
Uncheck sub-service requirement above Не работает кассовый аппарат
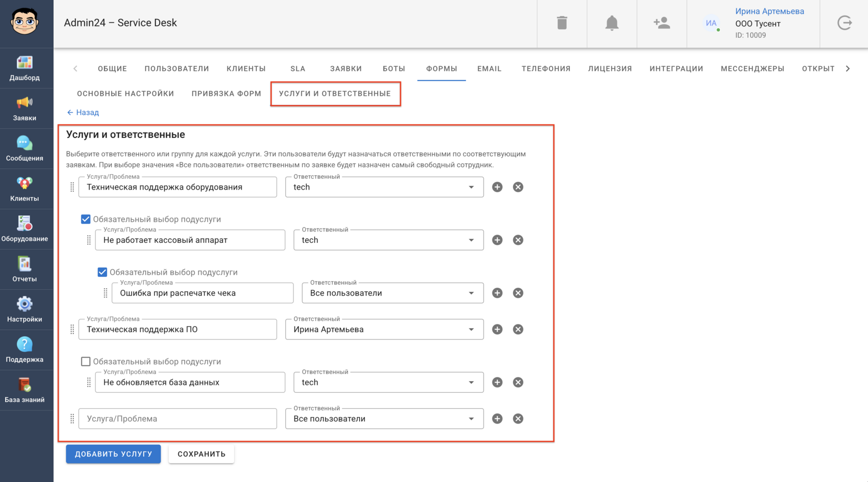coord(86,219)
